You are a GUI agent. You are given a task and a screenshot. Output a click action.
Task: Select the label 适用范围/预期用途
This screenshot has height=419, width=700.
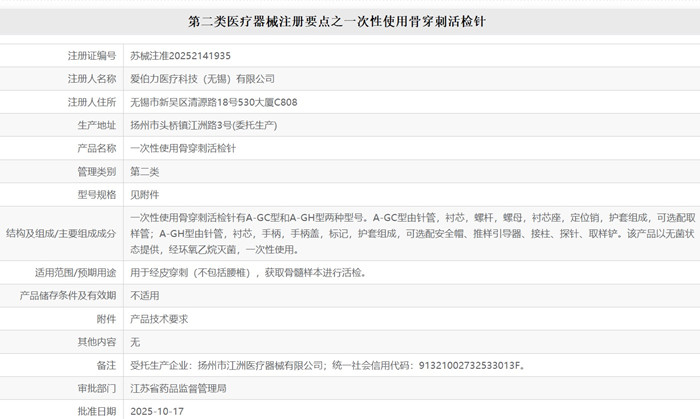pos(75,273)
